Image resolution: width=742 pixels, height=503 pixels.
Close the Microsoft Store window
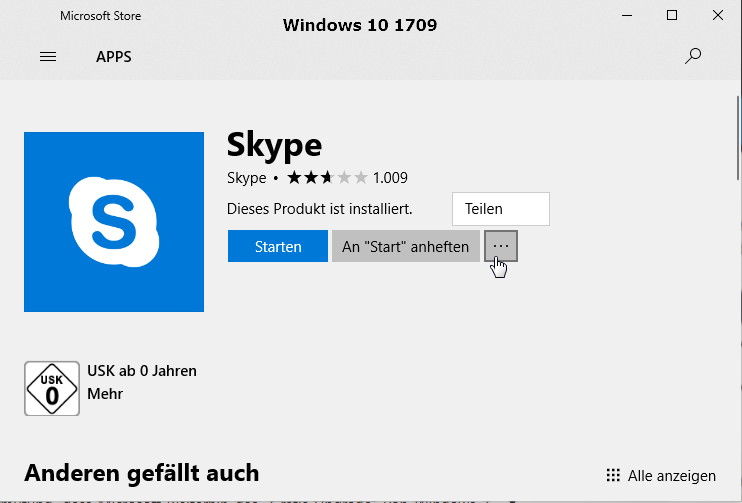click(718, 15)
